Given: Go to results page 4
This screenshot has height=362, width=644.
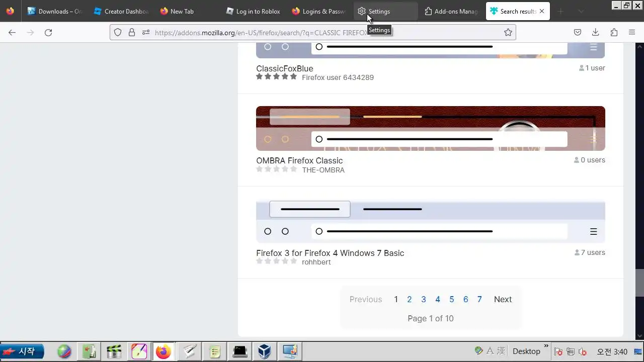Looking at the screenshot, I should point(437,299).
